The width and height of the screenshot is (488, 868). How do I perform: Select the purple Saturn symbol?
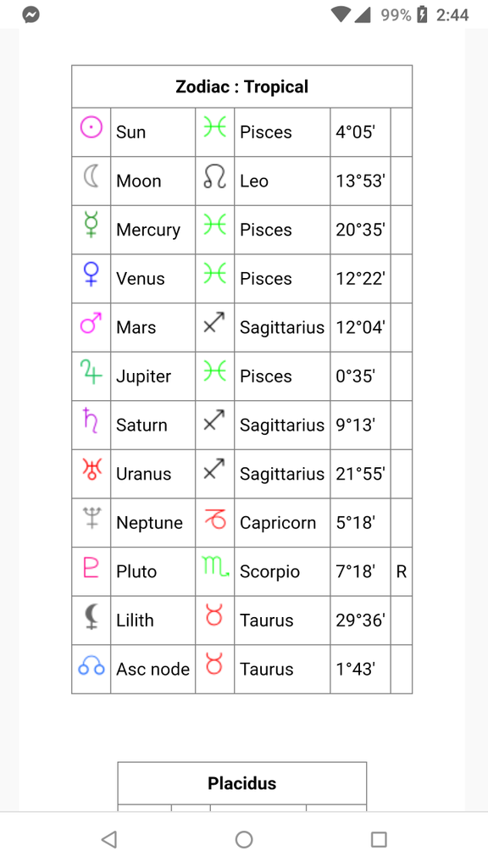(90, 420)
